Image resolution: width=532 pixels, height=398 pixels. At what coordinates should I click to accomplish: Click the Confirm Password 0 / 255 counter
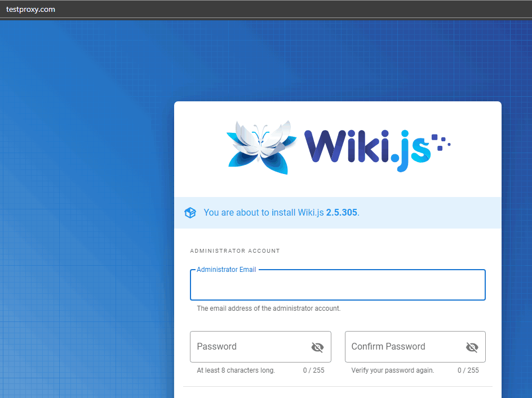click(x=468, y=370)
